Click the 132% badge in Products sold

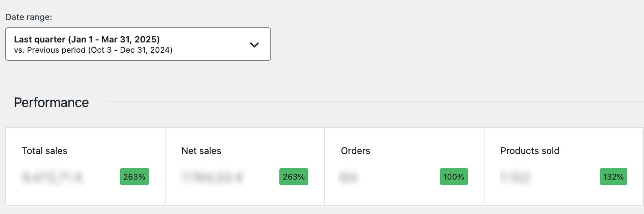coord(613,177)
